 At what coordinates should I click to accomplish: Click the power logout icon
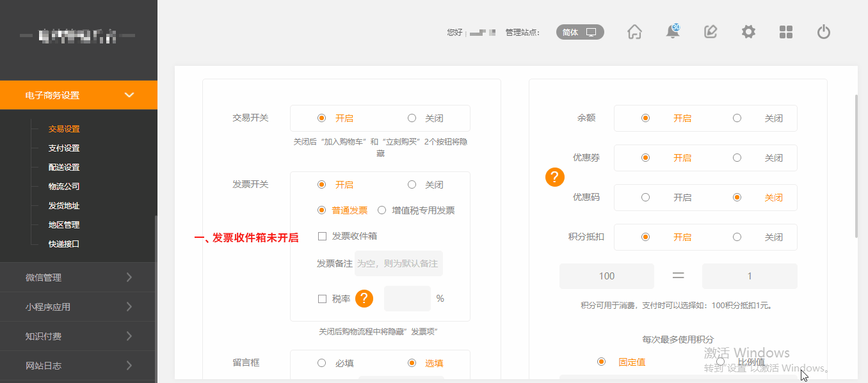[824, 32]
